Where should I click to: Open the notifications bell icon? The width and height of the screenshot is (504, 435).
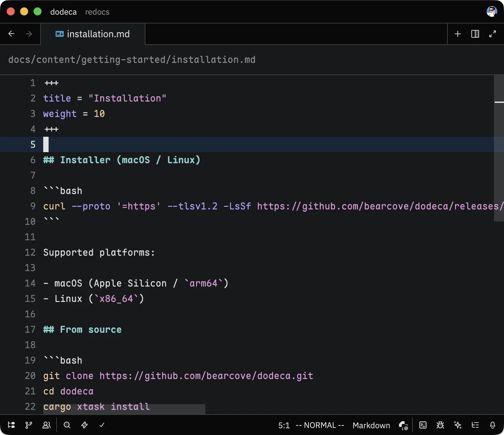[x=493, y=425]
